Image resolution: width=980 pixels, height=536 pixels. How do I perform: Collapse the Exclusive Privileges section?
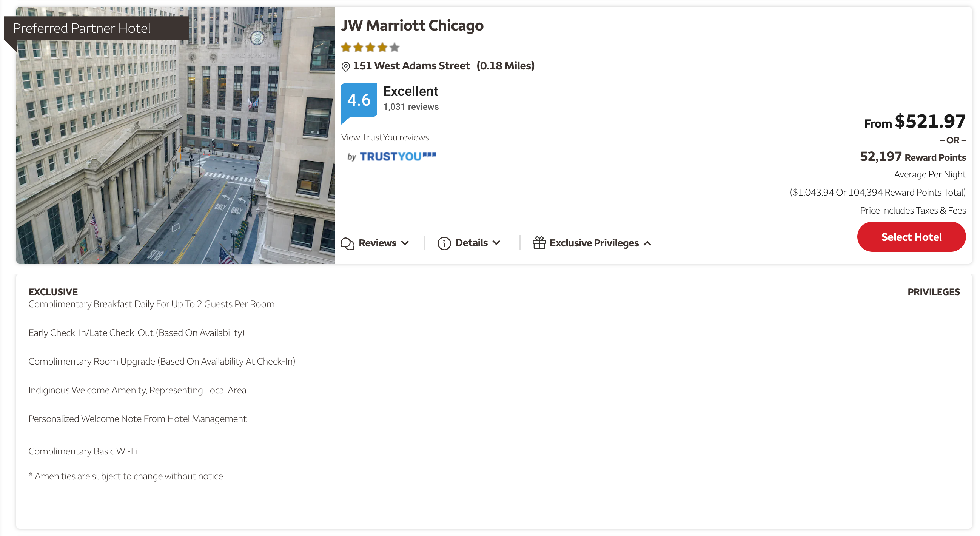point(592,243)
